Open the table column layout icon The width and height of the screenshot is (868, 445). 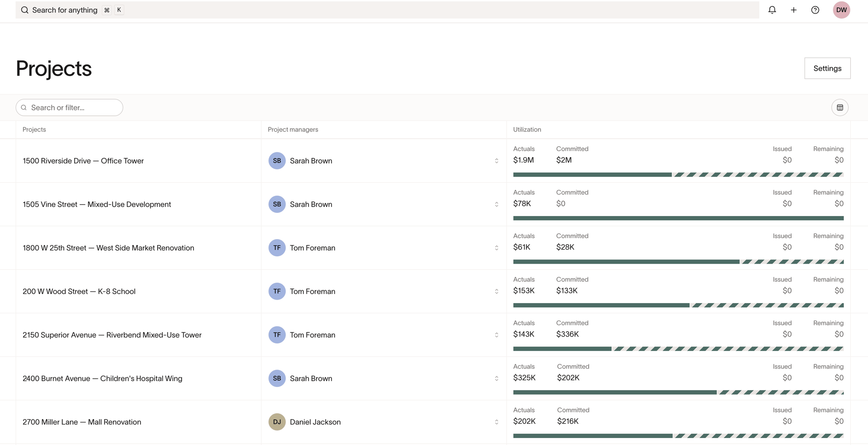[840, 108]
